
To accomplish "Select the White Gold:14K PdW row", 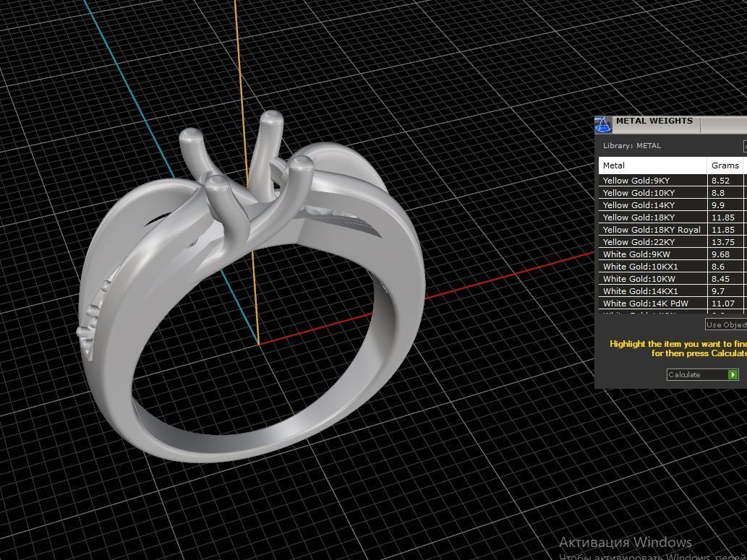I will (673, 303).
